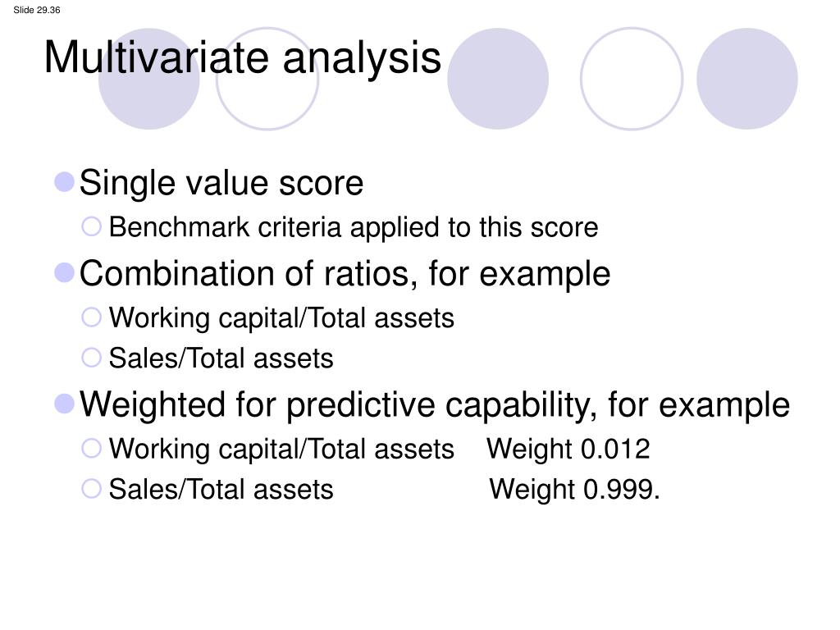840x630 pixels.
Task: Select the 'Weight 0.999.' text
Action: click(x=574, y=490)
